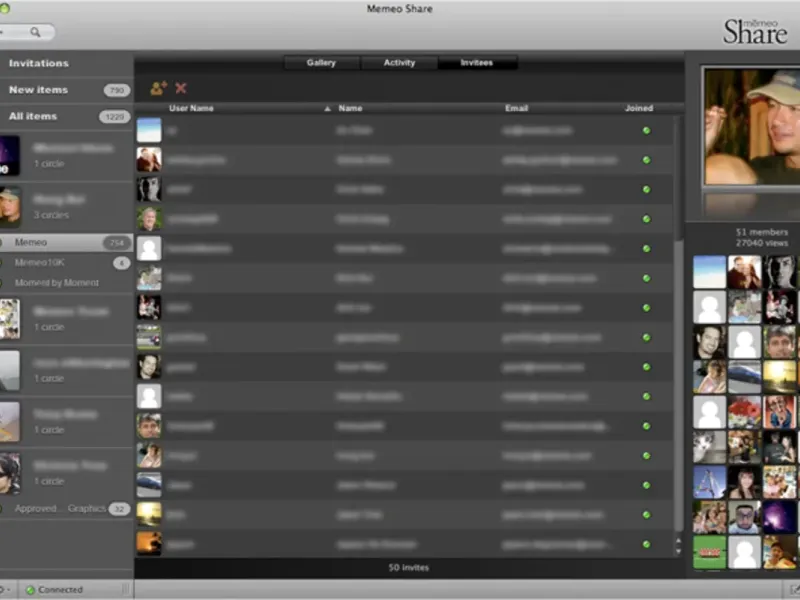Sort the table by User Name column
The width and height of the screenshot is (800, 600).
coord(191,108)
